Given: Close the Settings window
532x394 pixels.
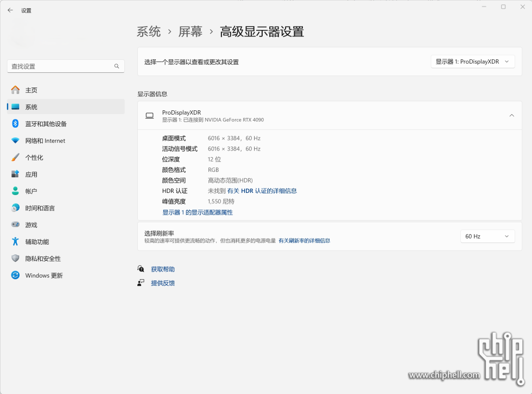Looking at the screenshot, I should coord(522,7).
